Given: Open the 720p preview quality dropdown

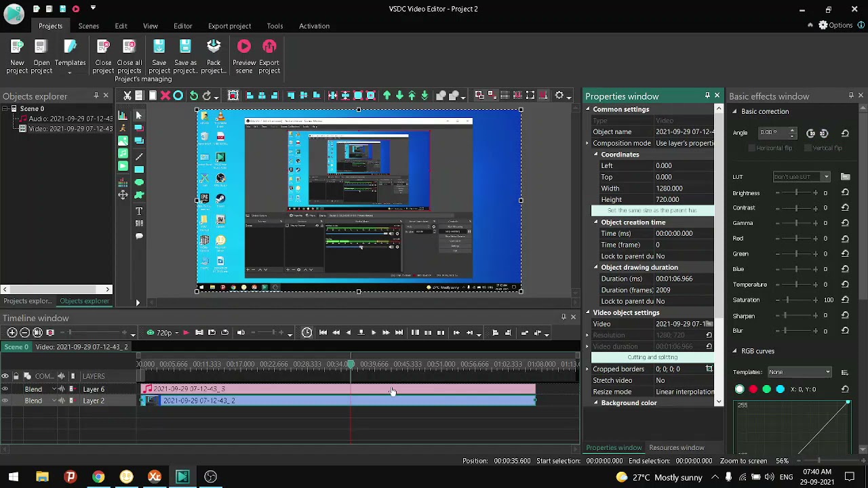Looking at the screenshot, I should pyautogui.click(x=176, y=333).
